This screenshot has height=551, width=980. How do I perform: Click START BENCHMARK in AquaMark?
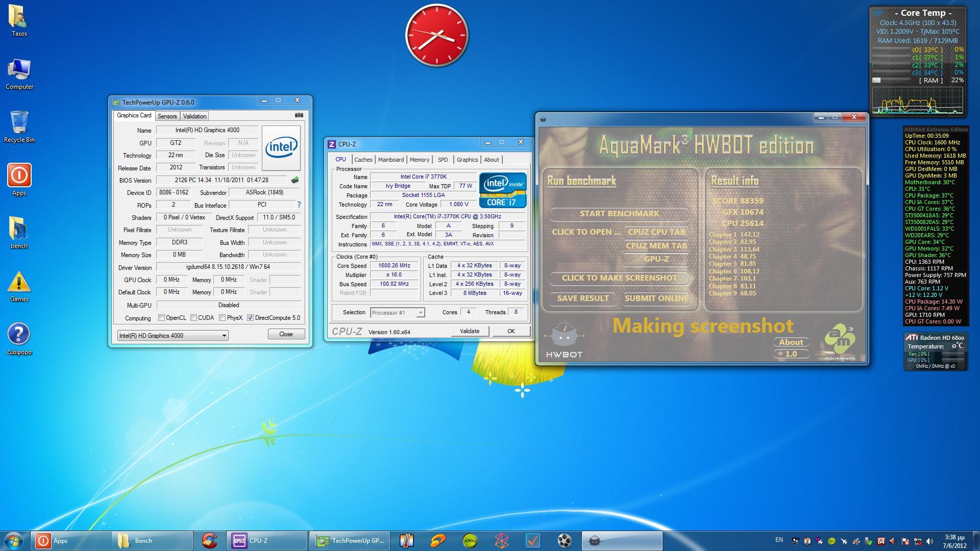coord(619,214)
